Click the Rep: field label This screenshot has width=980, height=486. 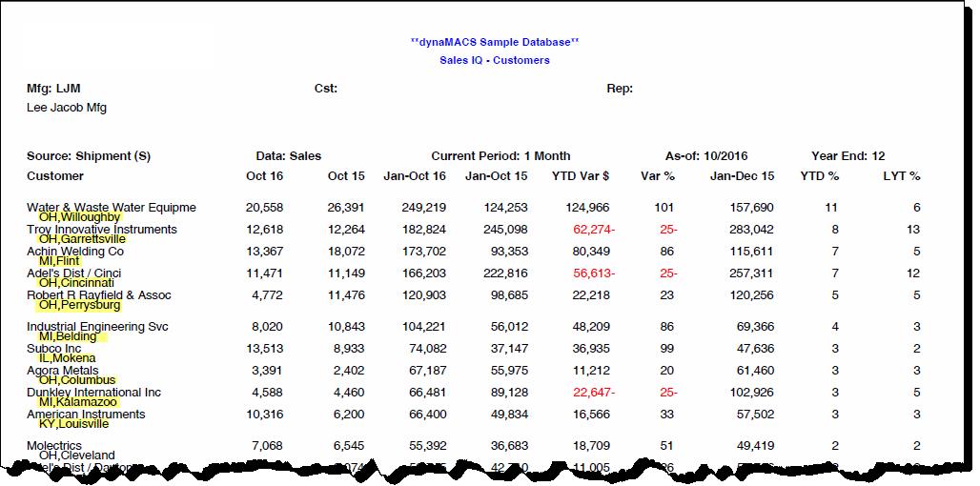point(620,89)
